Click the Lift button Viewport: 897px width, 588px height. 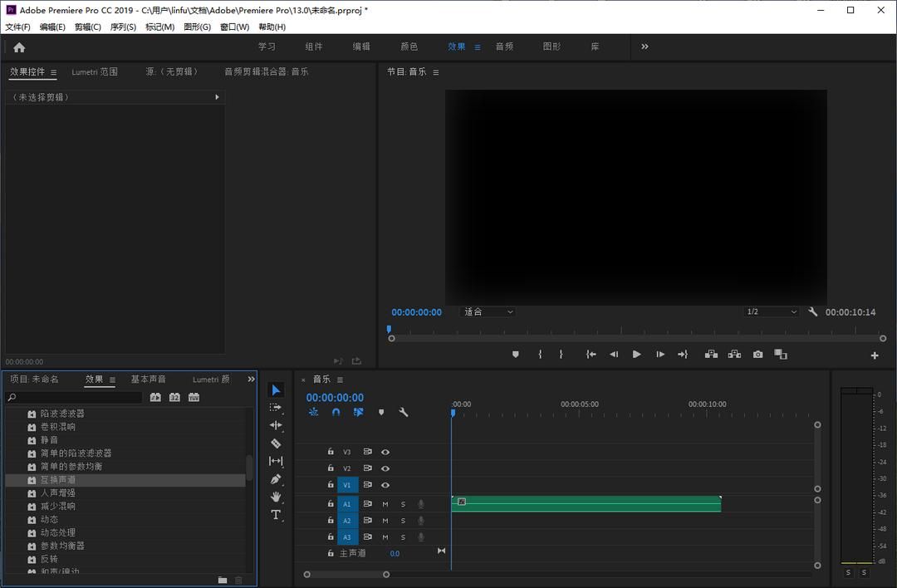click(x=711, y=355)
